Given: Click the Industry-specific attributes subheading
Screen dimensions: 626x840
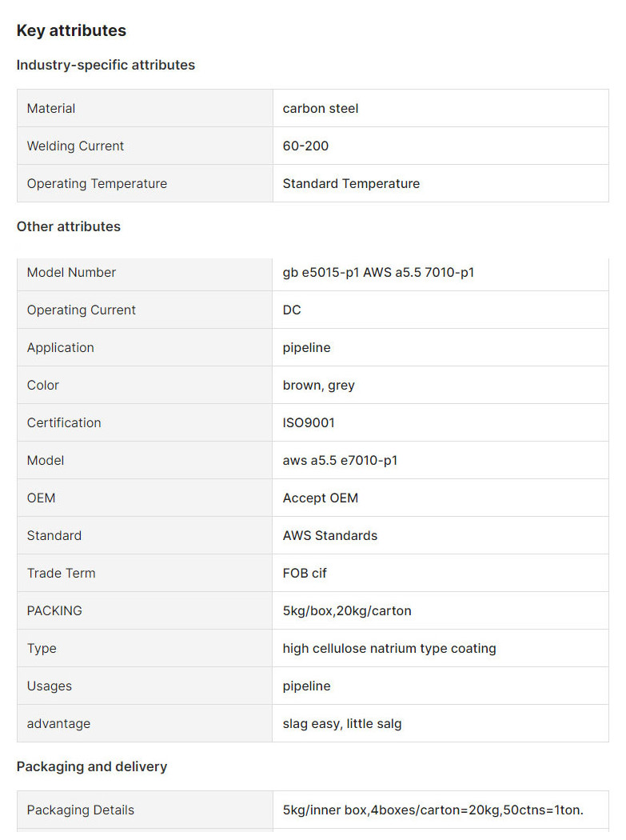Looking at the screenshot, I should [106, 65].
